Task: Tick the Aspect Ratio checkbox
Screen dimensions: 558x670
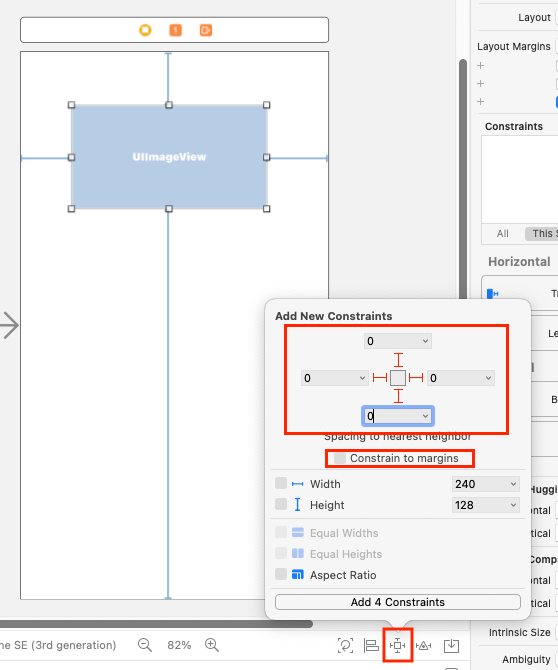Action: (x=281, y=575)
